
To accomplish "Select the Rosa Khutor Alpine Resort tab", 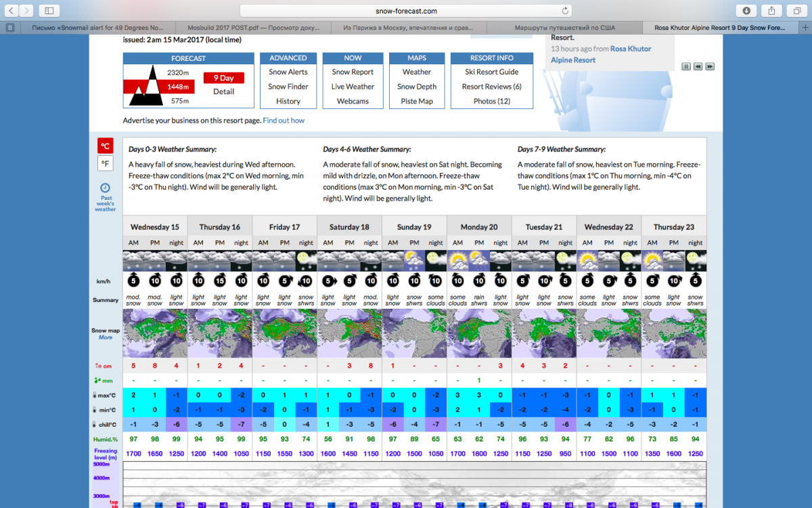I will [x=721, y=28].
